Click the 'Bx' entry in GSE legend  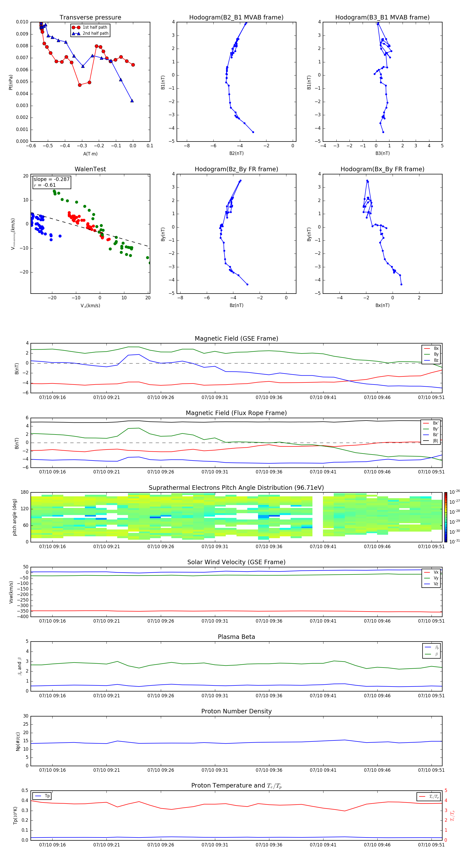[431, 349]
